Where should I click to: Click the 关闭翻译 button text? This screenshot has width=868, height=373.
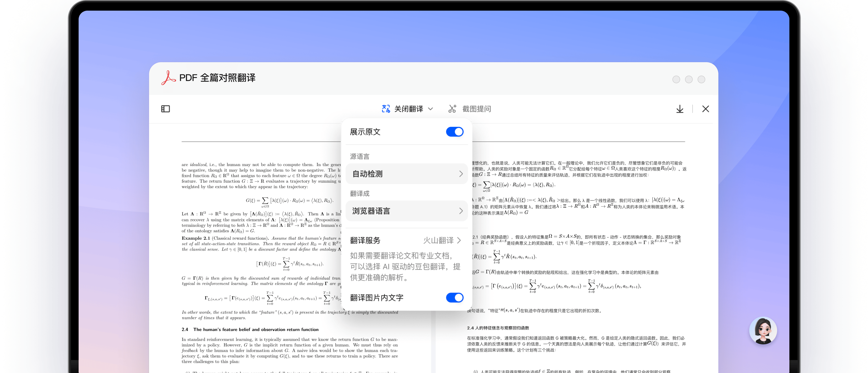coord(408,109)
